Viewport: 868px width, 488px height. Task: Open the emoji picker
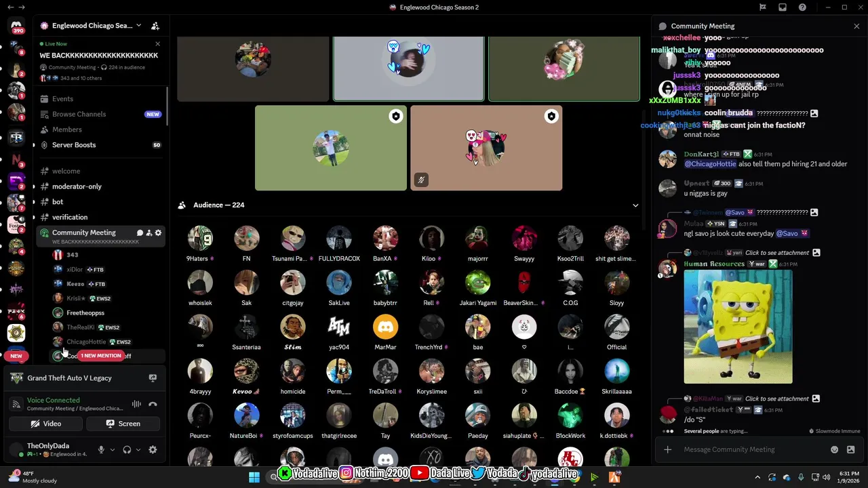coord(834,449)
